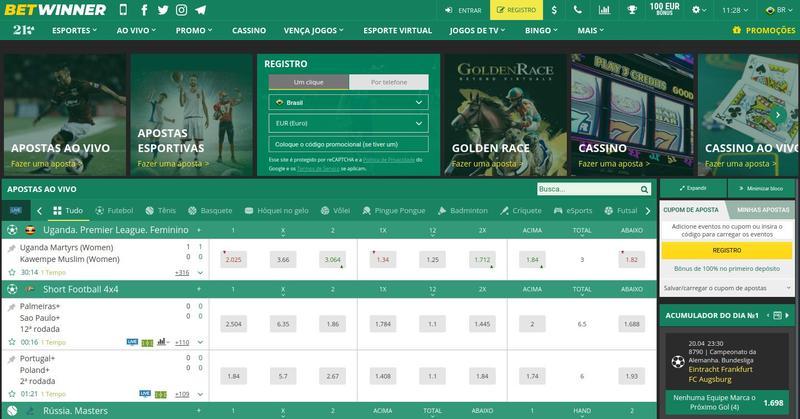Click the promotional code input field
The image size is (800, 419).
point(348,144)
